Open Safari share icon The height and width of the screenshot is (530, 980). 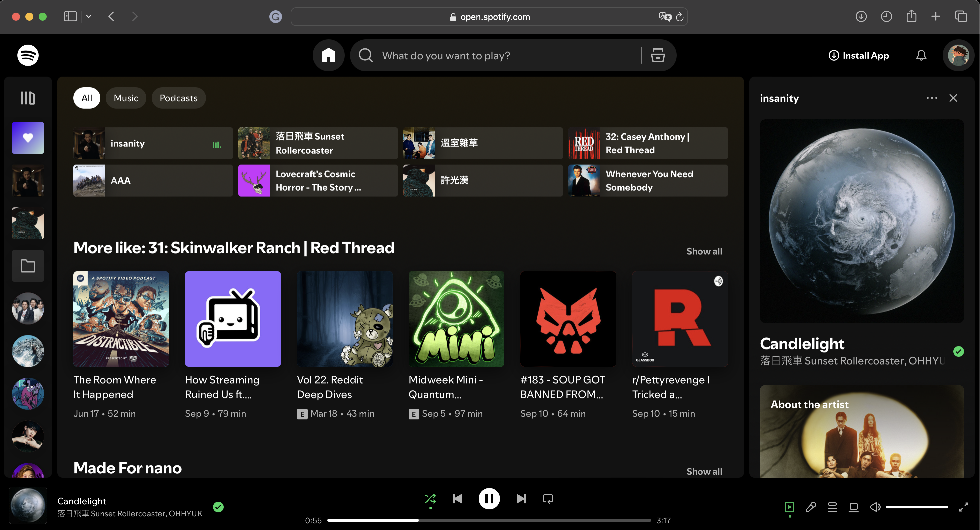(911, 16)
